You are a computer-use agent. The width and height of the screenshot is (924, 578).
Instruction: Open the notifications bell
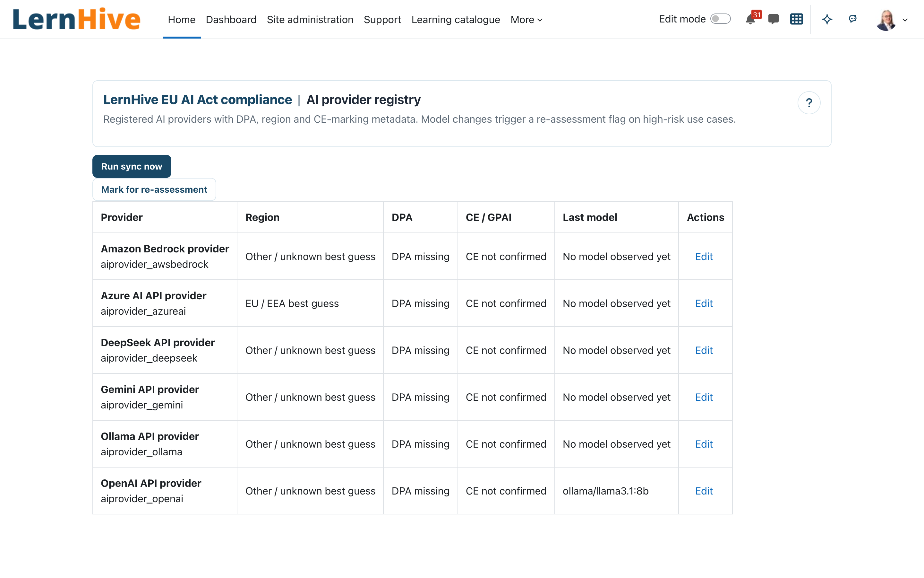pos(751,19)
